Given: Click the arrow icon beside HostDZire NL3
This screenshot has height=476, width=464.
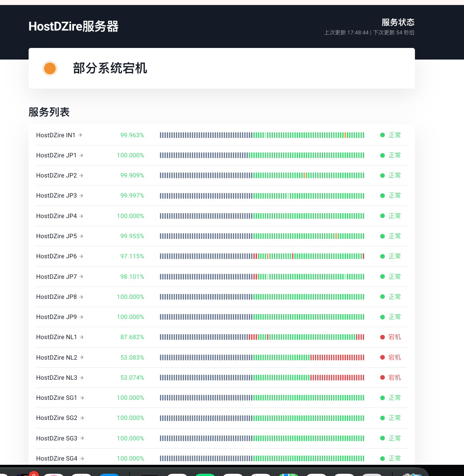Looking at the screenshot, I should (x=82, y=377).
